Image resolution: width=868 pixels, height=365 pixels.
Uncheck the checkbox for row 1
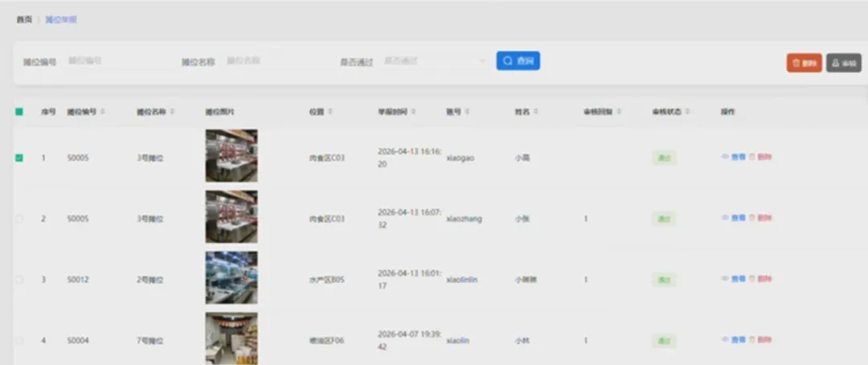[19, 158]
